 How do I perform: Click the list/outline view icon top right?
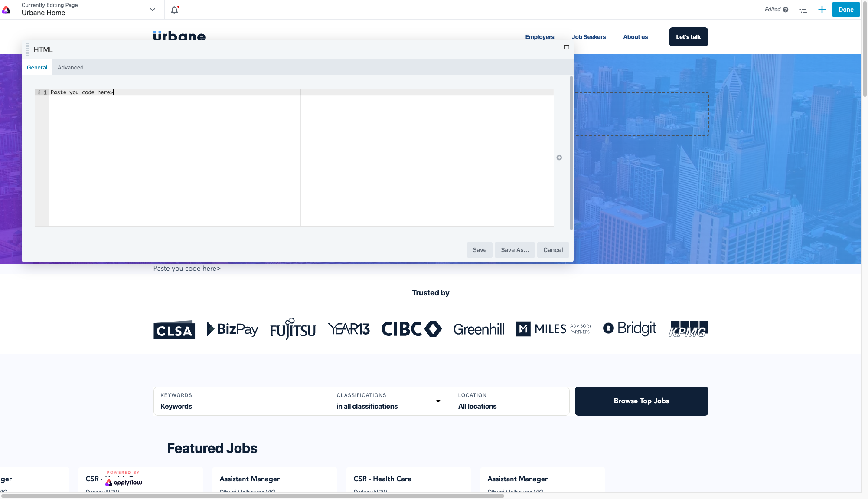point(803,9)
